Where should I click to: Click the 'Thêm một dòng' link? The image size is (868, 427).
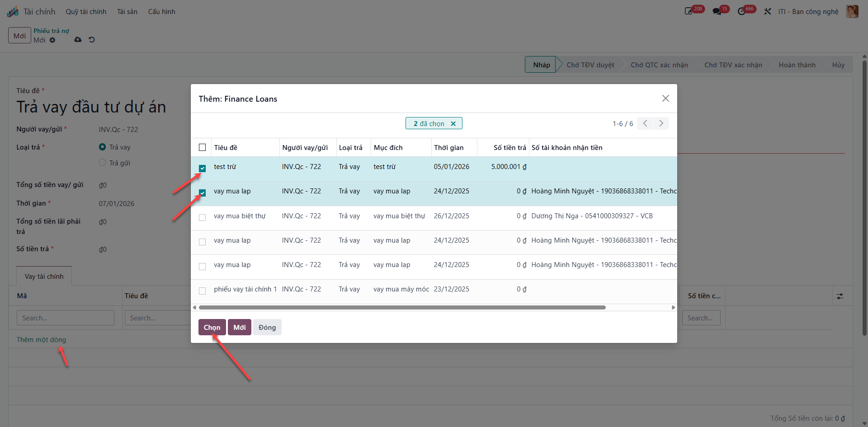click(41, 340)
